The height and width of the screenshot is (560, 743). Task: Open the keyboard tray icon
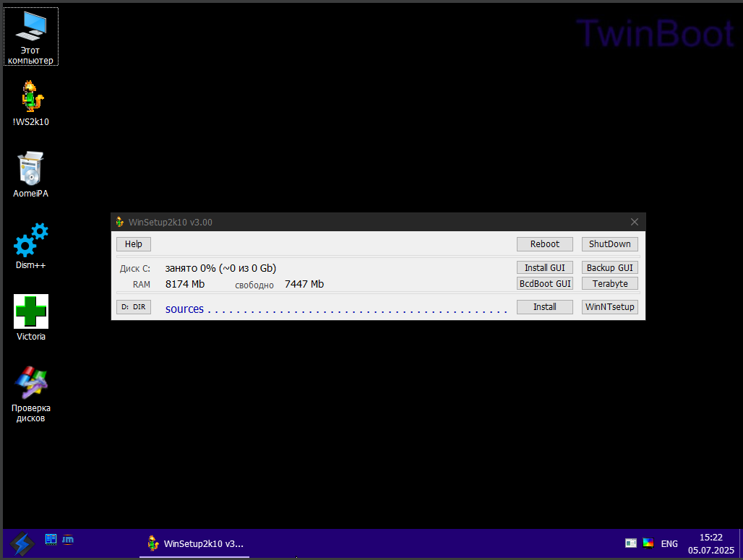pyautogui.click(x=631, y=543)
